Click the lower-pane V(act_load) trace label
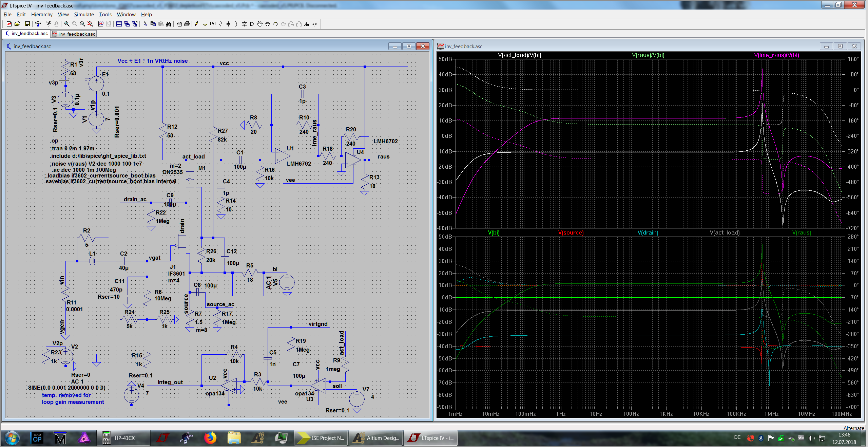 tap(725, 233)
